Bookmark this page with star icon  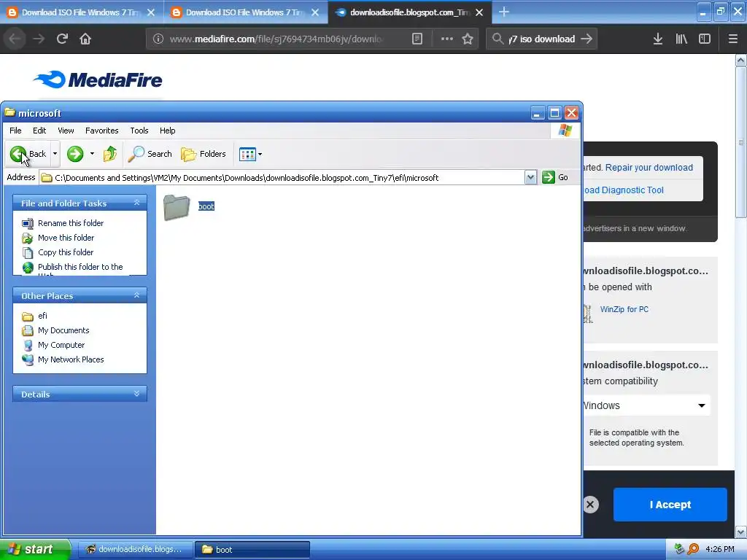[468, 39]
